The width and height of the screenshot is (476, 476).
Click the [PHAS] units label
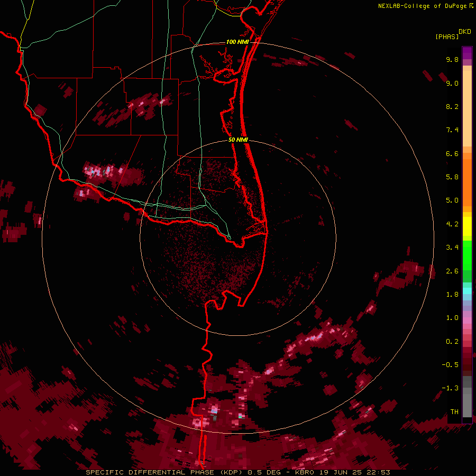tap(447, 36)
